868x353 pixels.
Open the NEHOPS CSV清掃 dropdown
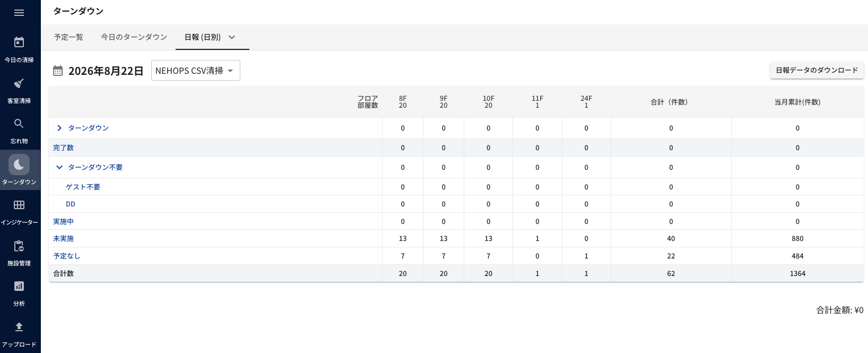pyautogui.click(x=196, y=71)
